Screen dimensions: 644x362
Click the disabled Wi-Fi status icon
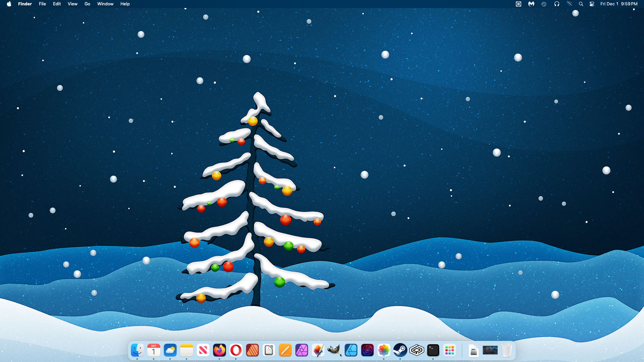click(x=569, y=4)
